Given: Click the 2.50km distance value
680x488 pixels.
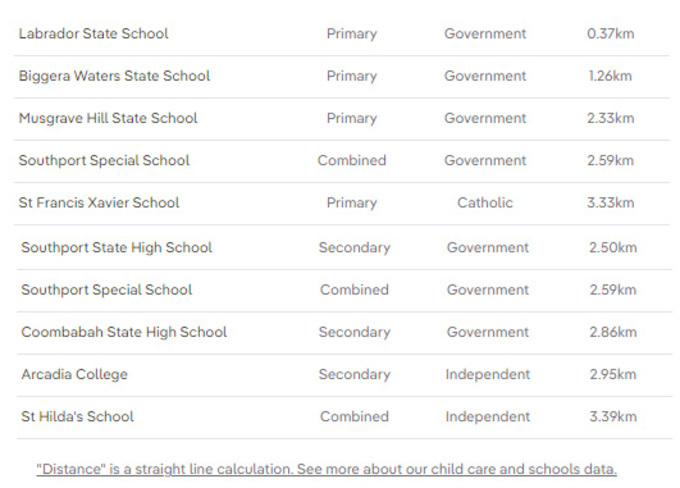Looking at the screenshot, I should tap(612, 247).
